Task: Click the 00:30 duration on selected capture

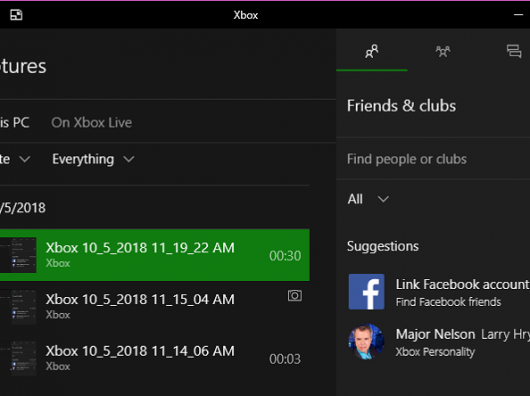Action: [285, 256]
